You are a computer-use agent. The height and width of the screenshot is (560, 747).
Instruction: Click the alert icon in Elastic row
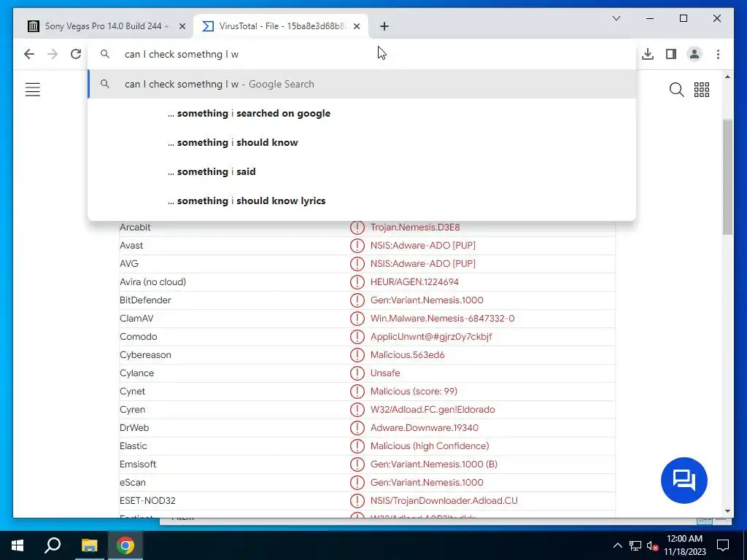[357, 446]
